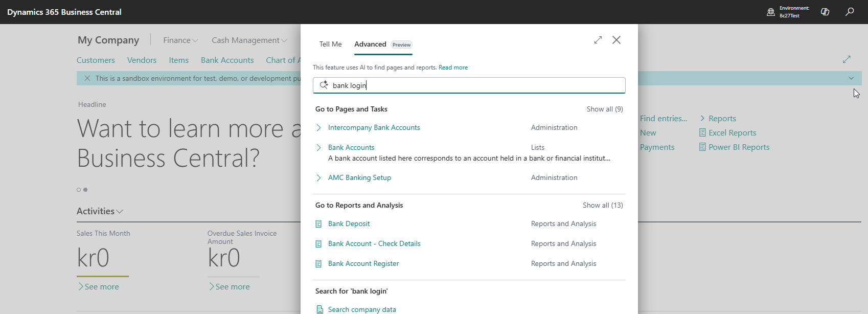Expand the AMC Banking Setup result chevron
The width and height of the screenshot is (868, 314).
pyautogui.click(x=318, y=178)
